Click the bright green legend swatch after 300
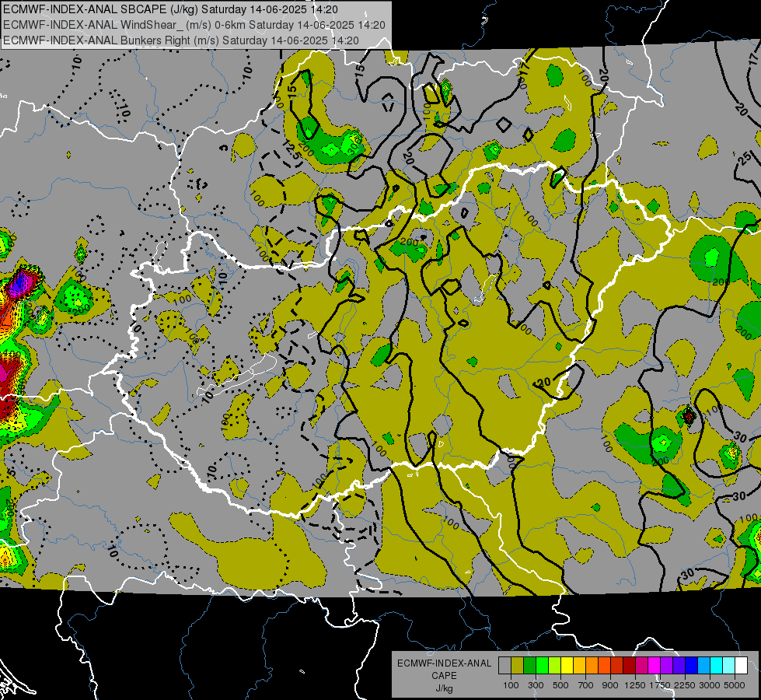 542,666
